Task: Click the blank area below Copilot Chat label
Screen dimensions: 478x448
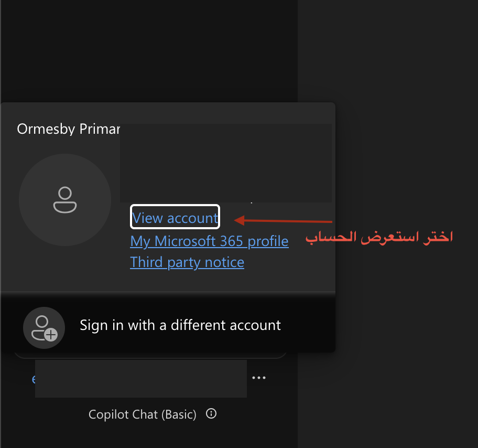Action: pos(149,435)
